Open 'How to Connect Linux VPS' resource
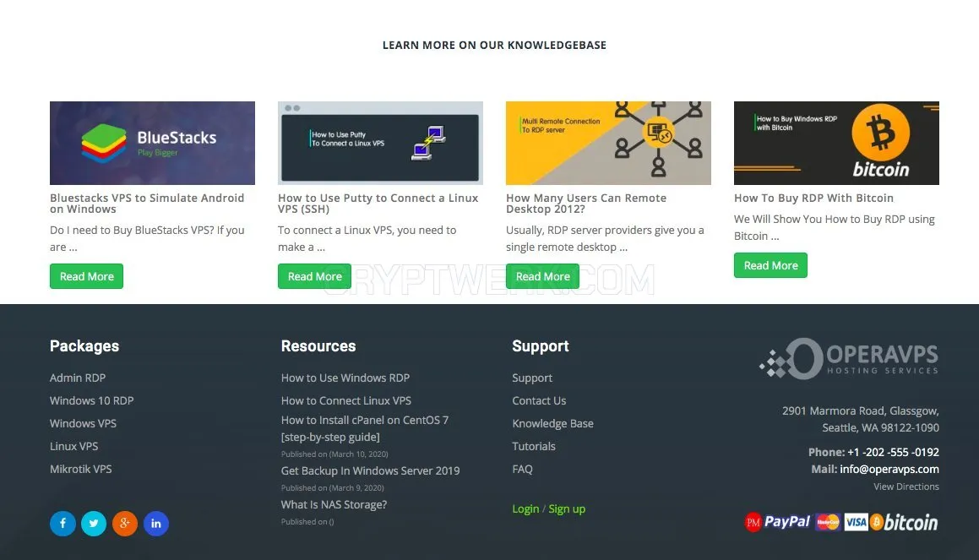 (345, 400)
